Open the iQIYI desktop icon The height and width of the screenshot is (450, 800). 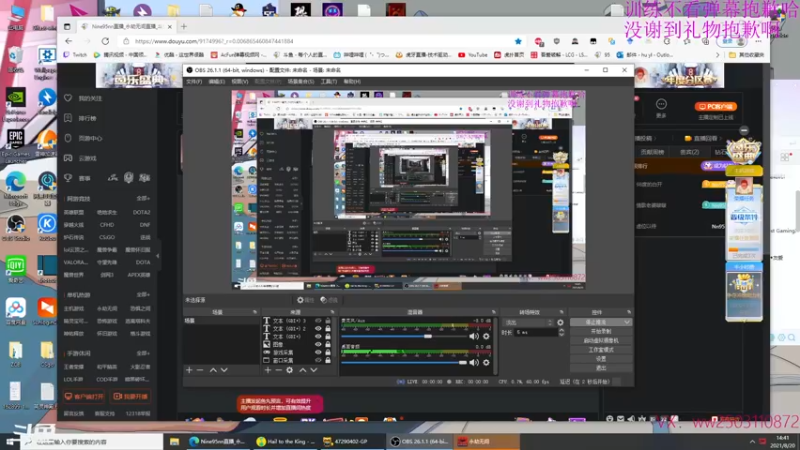click(x=15, y=269)
